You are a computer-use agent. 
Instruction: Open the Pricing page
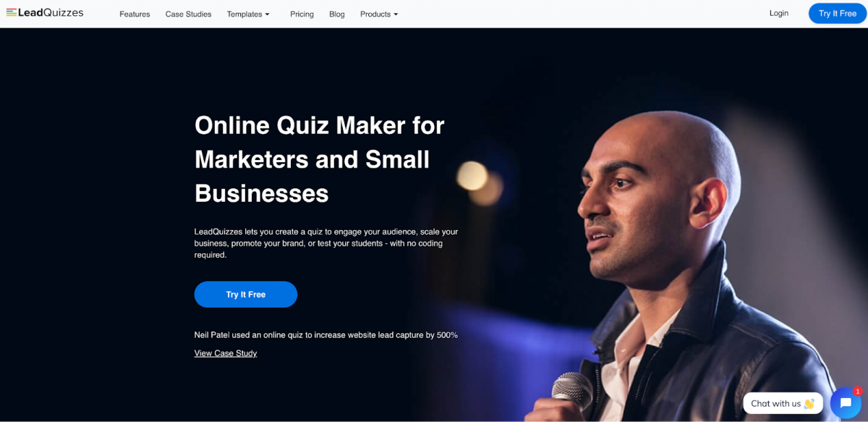(302, 14)
